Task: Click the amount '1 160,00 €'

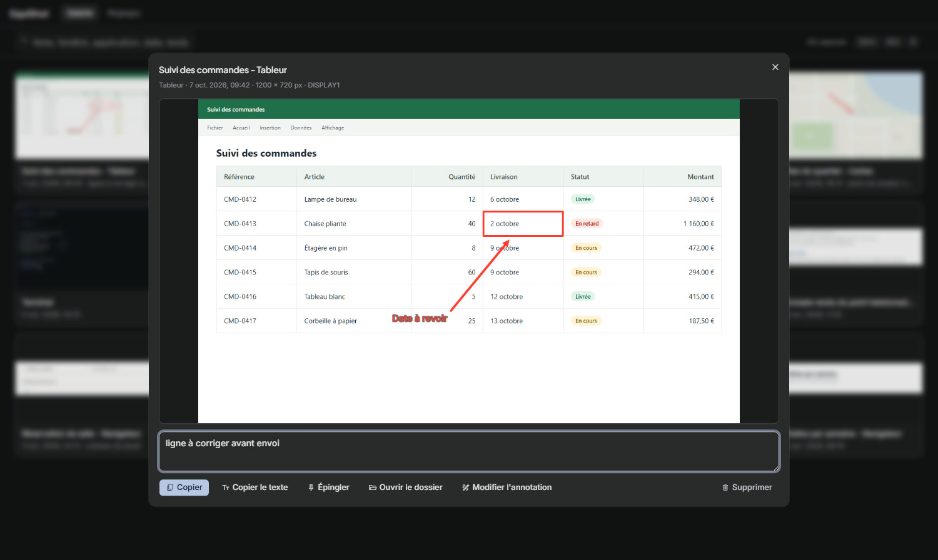Action: [x=698, y=224]
